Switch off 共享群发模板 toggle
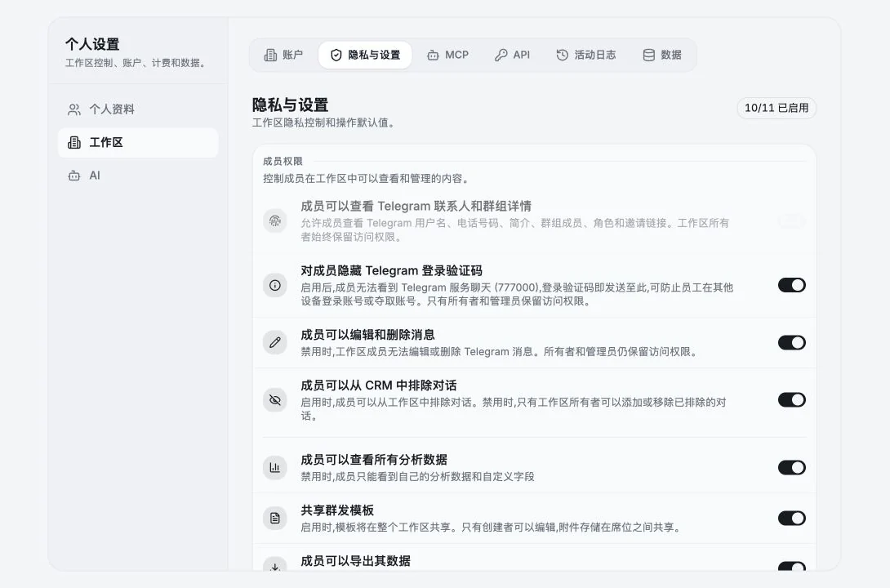 tap(792, 519)
